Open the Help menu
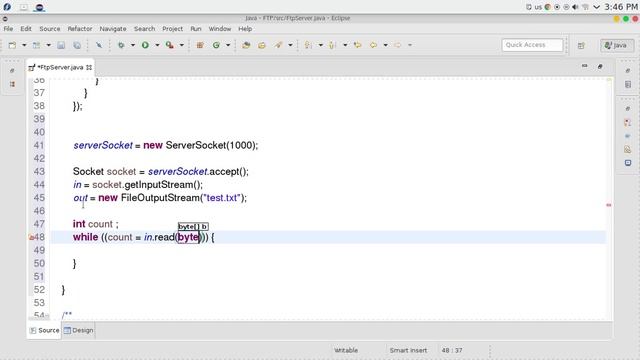Image resolution: width=640 pixels, height=360 pixels. tap(245, 29)
